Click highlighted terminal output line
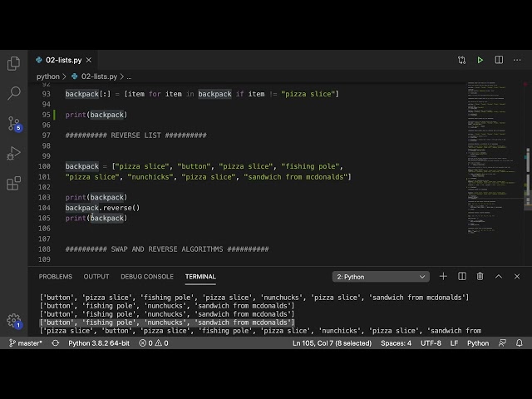Viewport: 532px width, 399px height. pyautogui.click(x=167, y=323)
